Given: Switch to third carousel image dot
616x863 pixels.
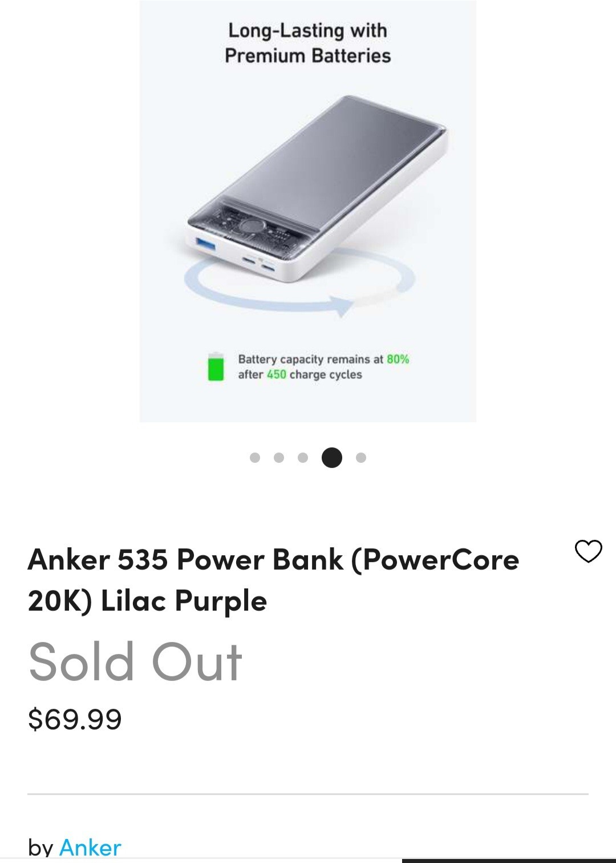Looking at the screenshot, I should tap(303, 458).
